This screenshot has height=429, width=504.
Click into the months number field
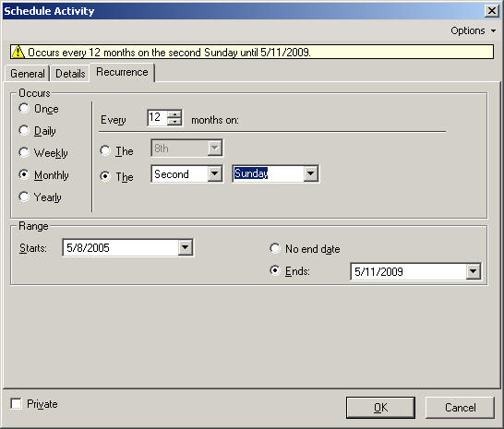157,117
